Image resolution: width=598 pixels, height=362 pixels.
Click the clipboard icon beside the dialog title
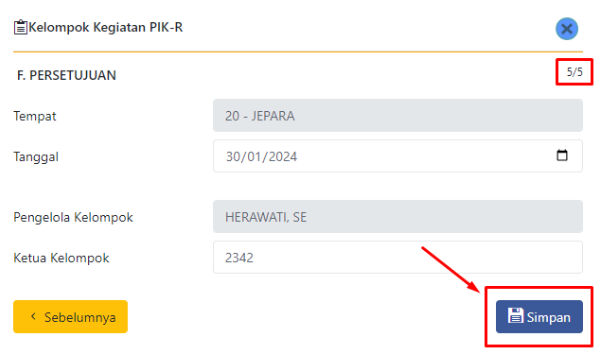point(21,27)
